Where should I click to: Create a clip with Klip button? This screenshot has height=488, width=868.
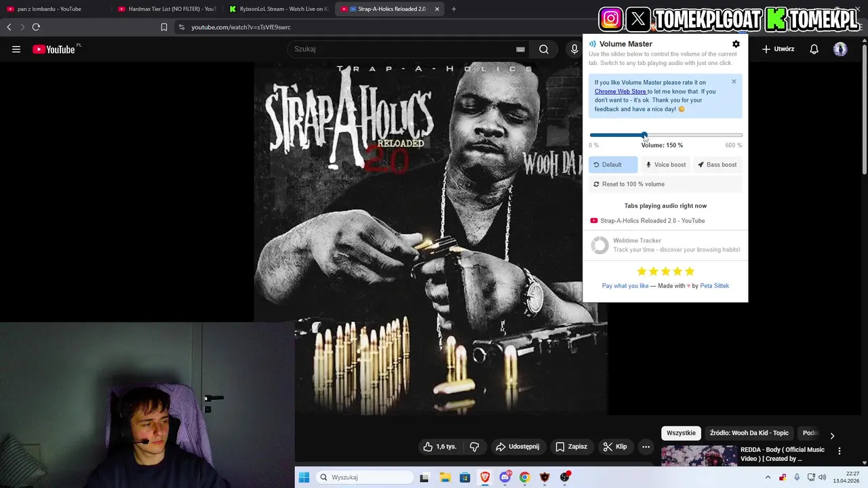[615, 447]
